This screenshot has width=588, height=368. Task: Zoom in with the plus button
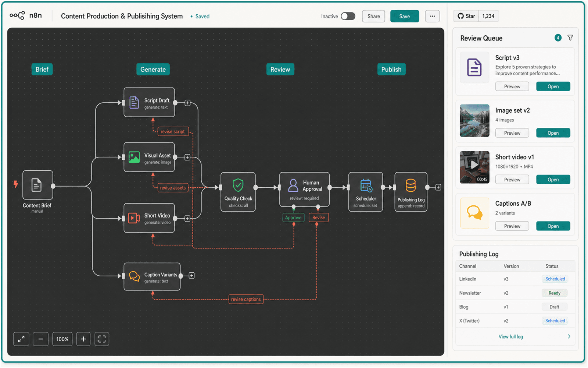[83, 339]
